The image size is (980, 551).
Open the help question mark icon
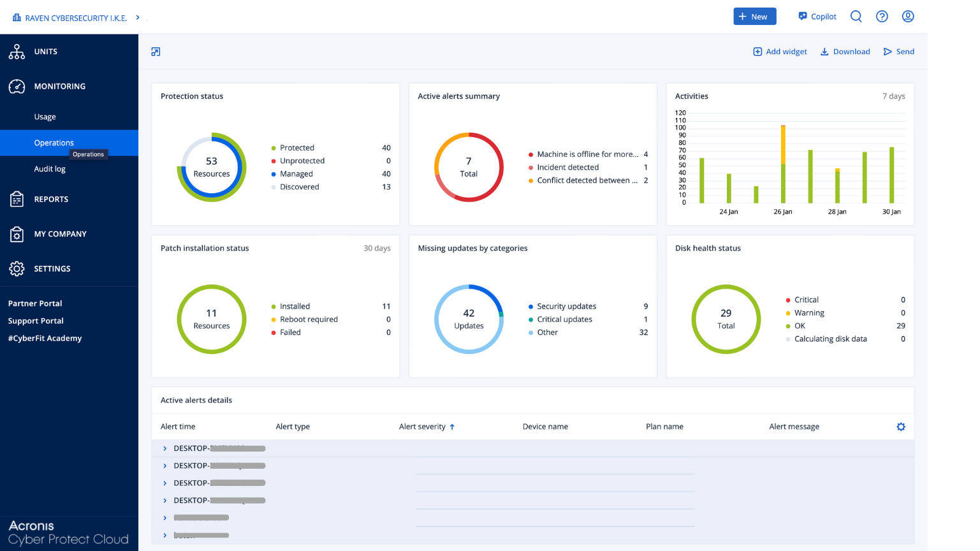(882, 17)
